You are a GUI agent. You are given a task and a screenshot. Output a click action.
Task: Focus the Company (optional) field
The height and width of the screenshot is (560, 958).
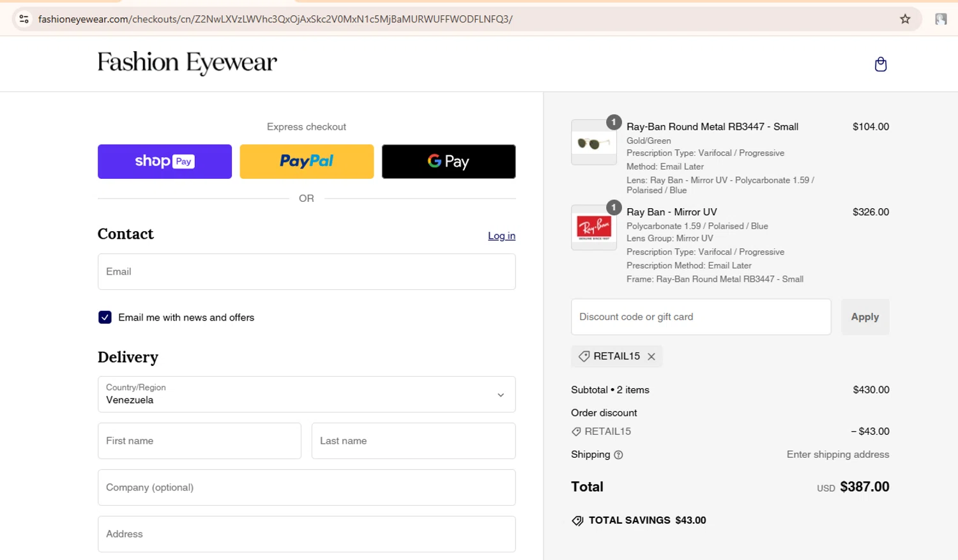point(307,487)
